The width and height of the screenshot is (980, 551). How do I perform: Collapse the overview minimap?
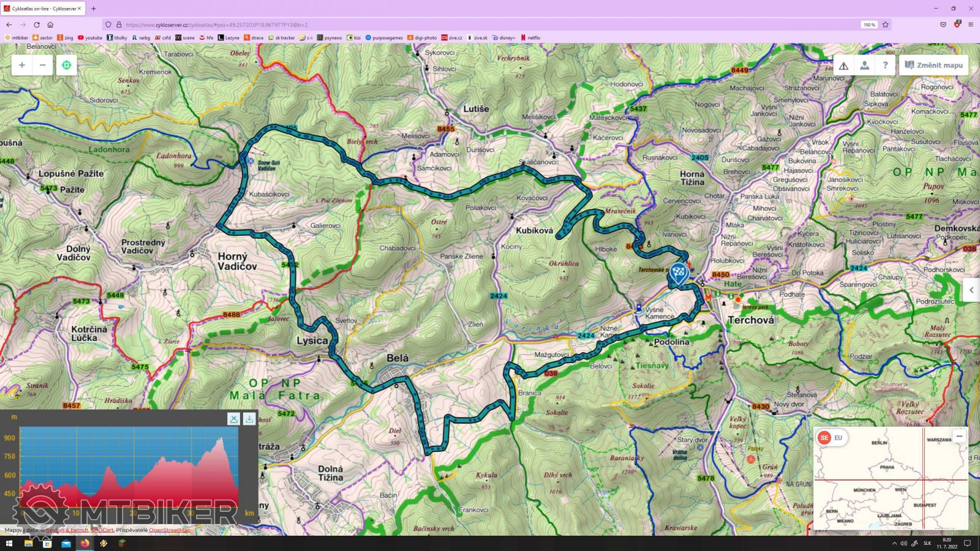point(959,436)
